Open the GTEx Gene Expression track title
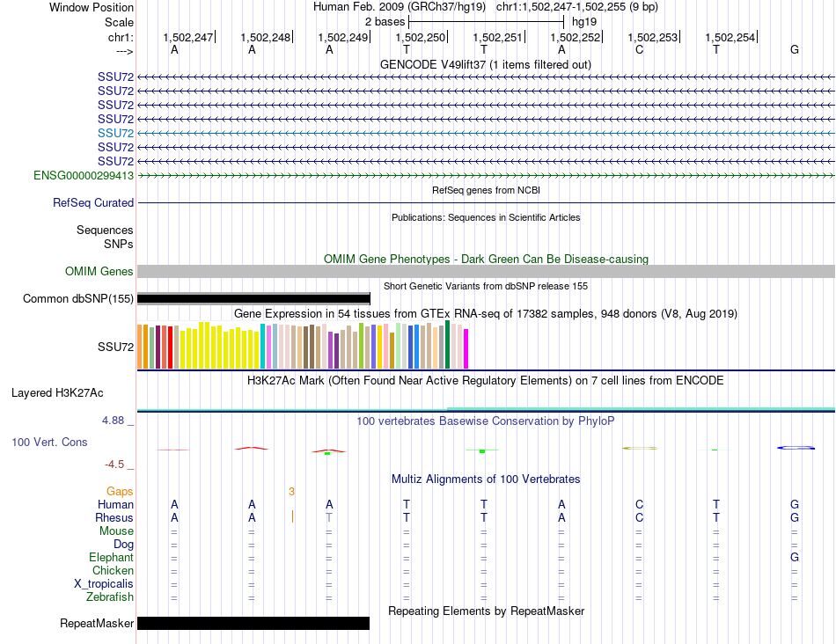836x644 pixels. click(486, 313)
